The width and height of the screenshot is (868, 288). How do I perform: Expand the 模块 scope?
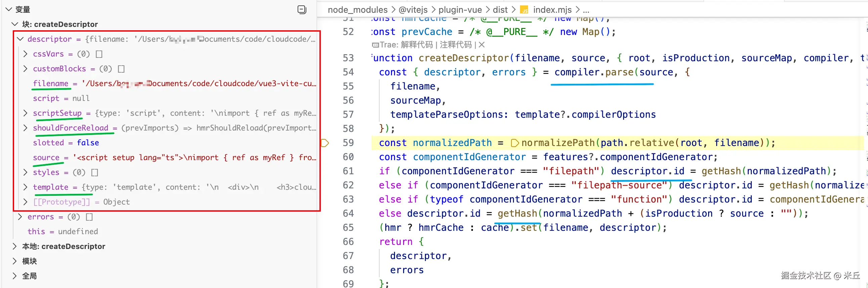(x=14, y=261)
